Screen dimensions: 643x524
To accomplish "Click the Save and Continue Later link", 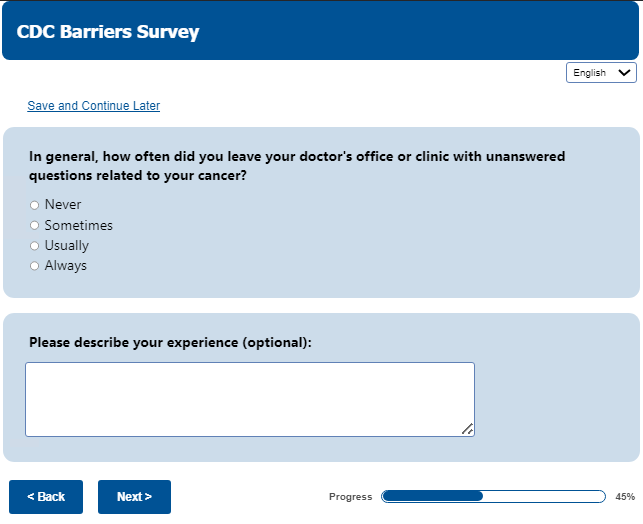I will (x=93, y=106).
